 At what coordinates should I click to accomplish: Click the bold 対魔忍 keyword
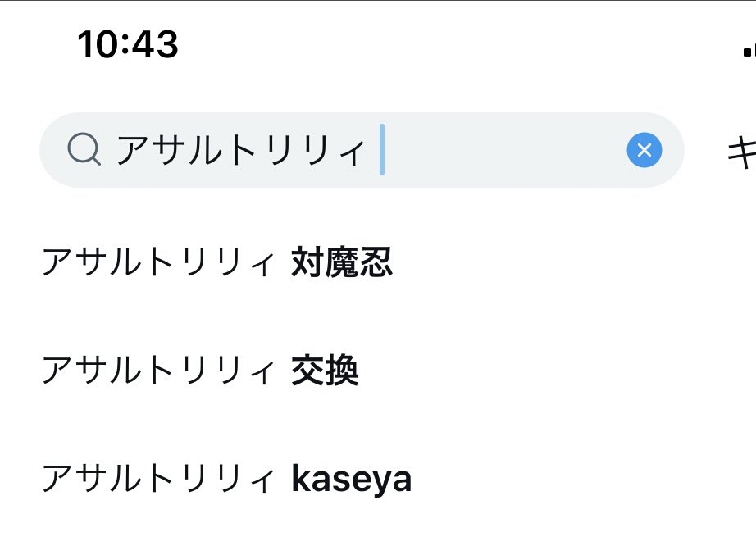click(x=342, y=262)
